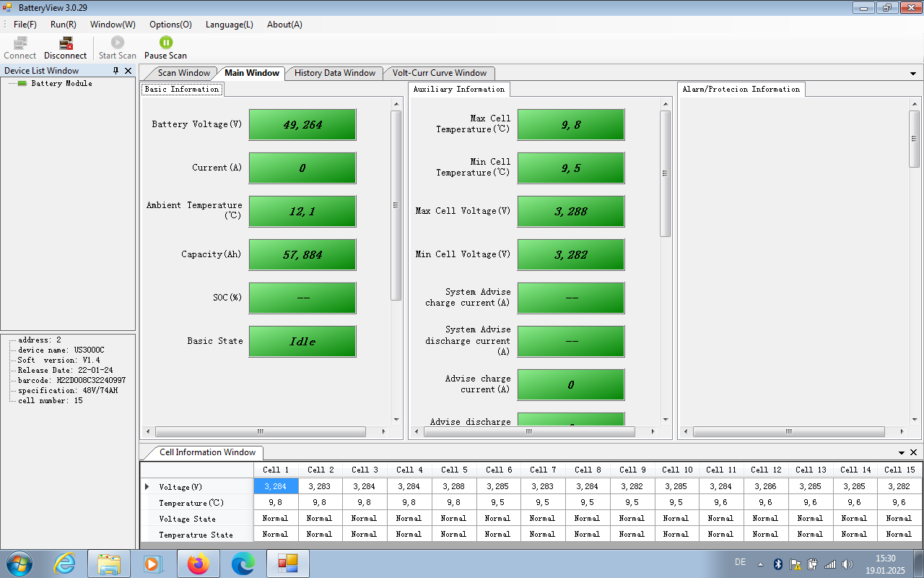Viewport: 924px width, 578px height.
Task: Open the Volt-Curr Curve Window tab
Action: tap(439, 73)
